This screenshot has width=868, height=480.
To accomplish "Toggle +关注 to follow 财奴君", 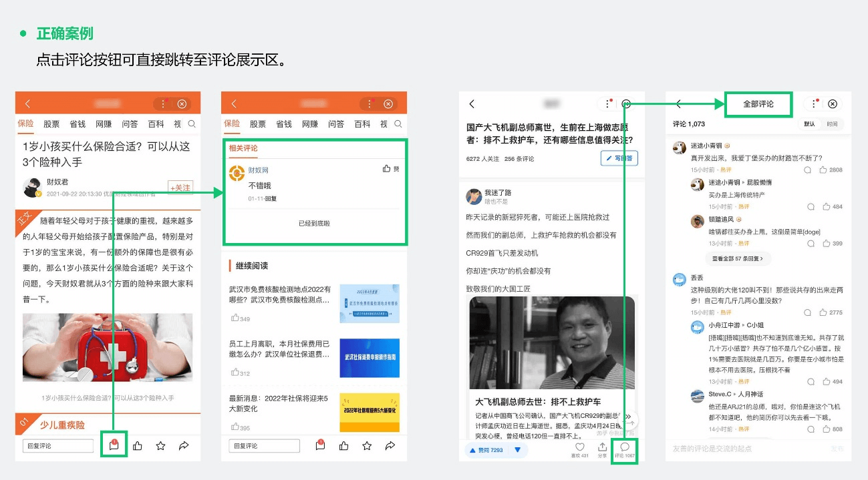I will tap(180, 188).
